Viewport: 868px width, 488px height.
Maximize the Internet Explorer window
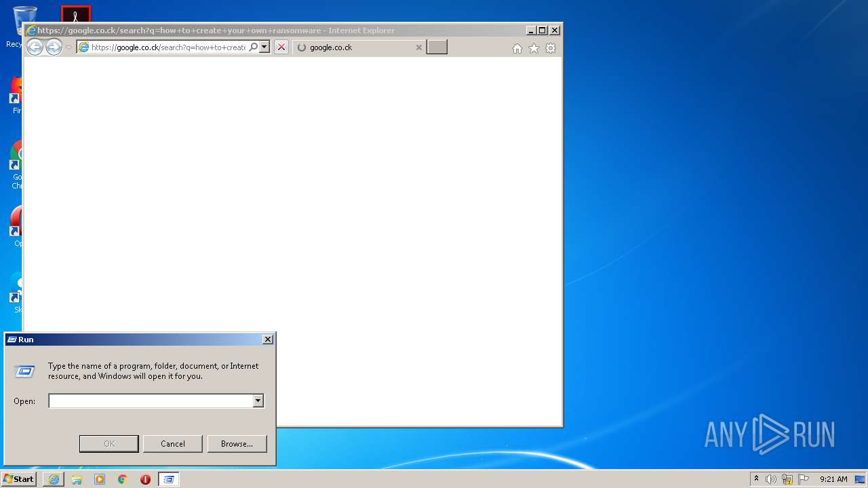542,30
